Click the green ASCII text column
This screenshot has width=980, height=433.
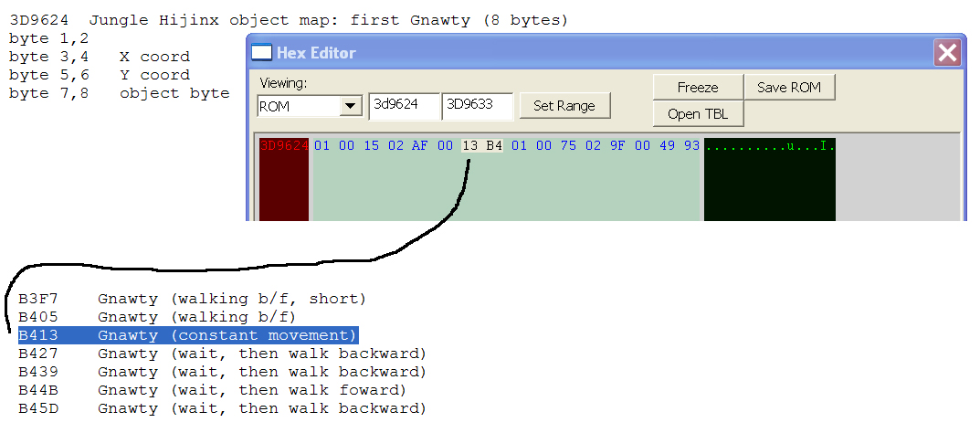769,146
